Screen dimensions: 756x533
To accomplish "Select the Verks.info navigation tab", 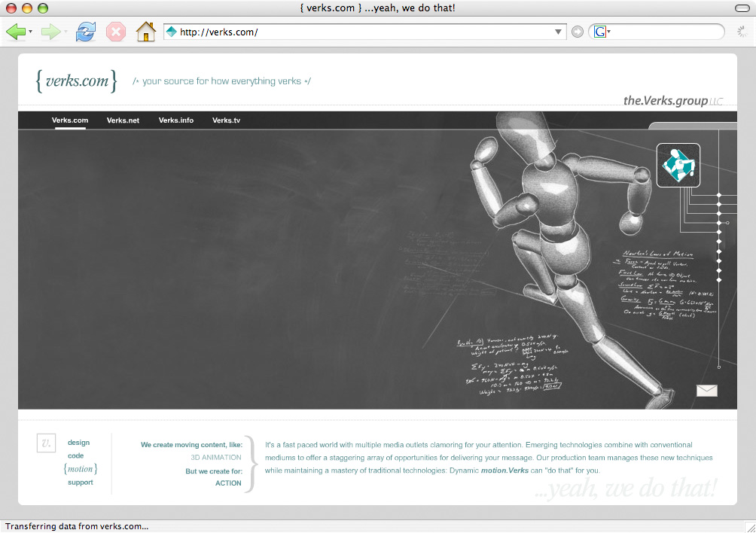I will coord(176,120).
